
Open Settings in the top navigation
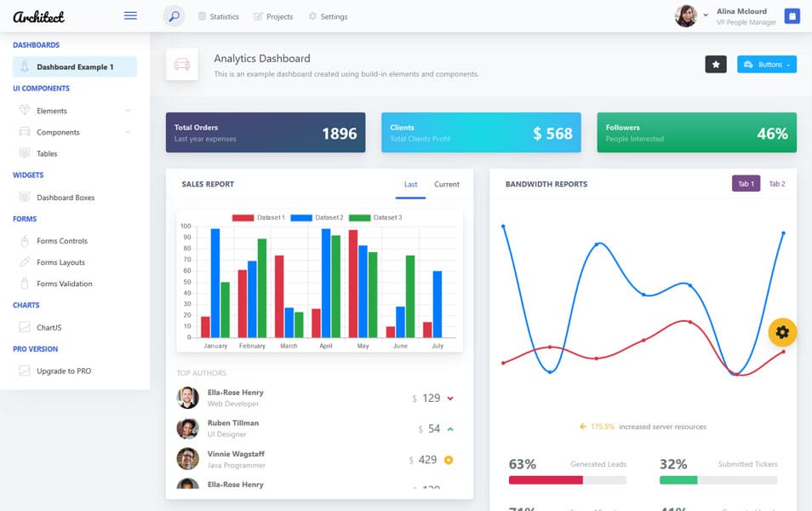(329, 15)
